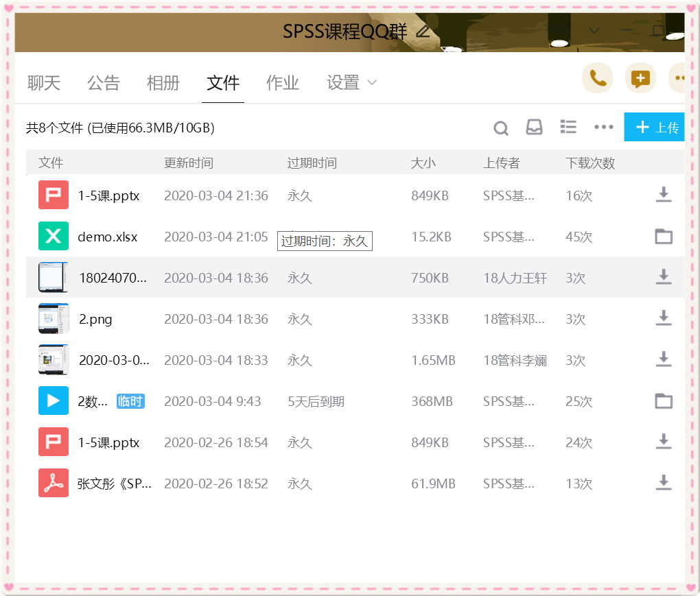700x596 pixels.
Task: Start a group voice call via phone icon
Action: pos(597,78)
